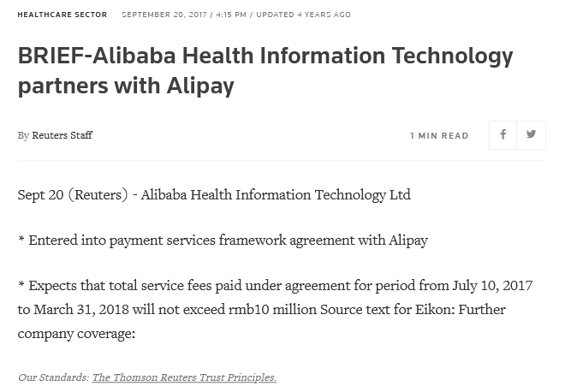Click the BRIEF-Alibaba Health Information Technology headline
This screenshot has width=565, height=392.
pos(265,71)
